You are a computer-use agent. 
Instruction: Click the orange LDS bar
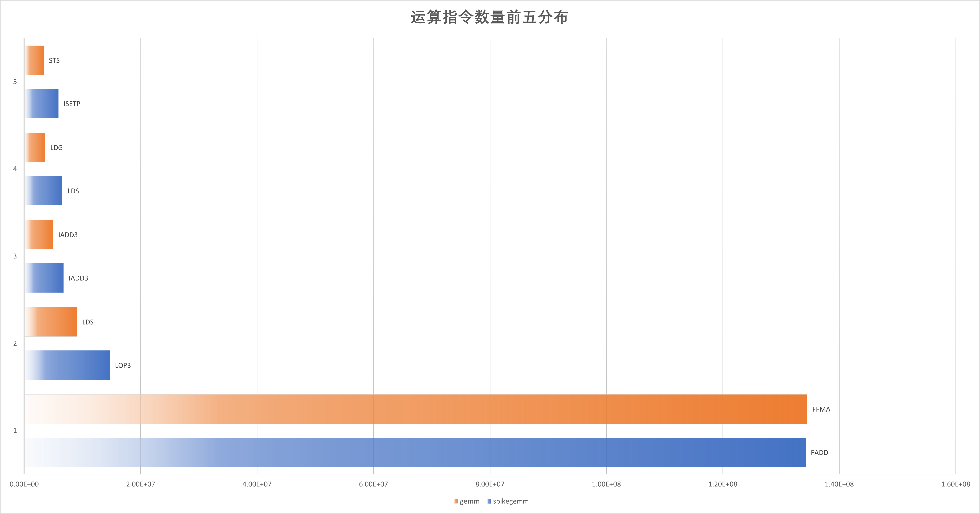[51, 322]
